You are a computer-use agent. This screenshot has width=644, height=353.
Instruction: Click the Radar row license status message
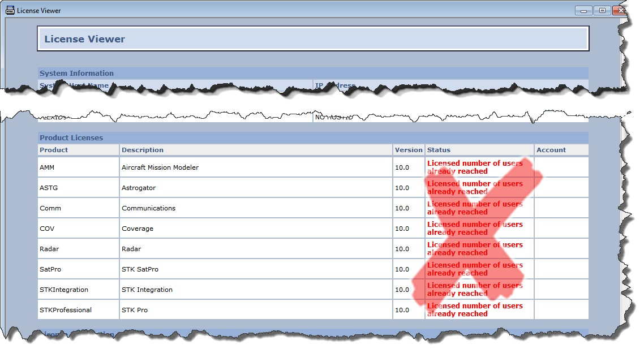click(x=475, y=248)
